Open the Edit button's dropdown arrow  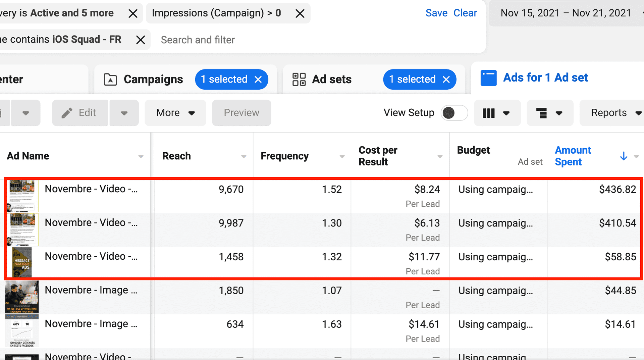124,113
